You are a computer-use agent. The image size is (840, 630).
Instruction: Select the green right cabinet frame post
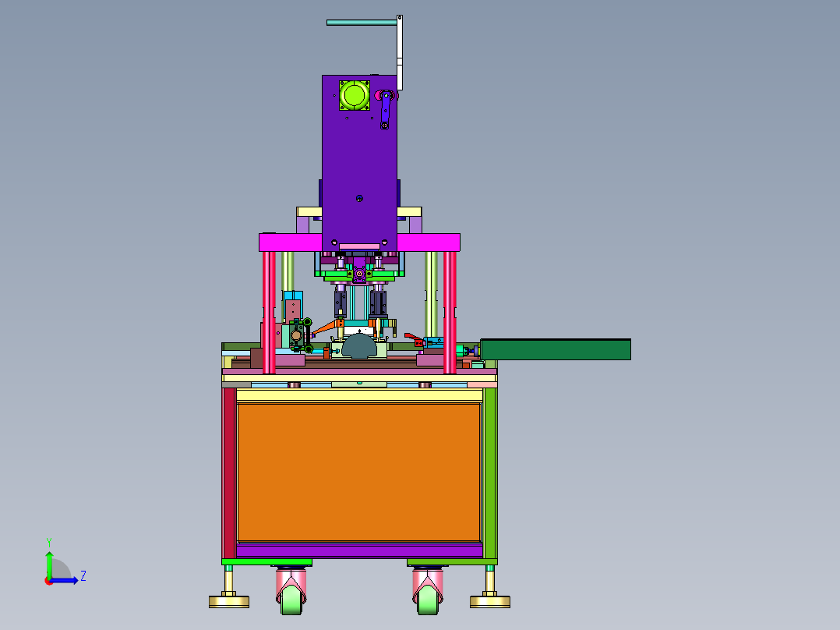point(490,472)
